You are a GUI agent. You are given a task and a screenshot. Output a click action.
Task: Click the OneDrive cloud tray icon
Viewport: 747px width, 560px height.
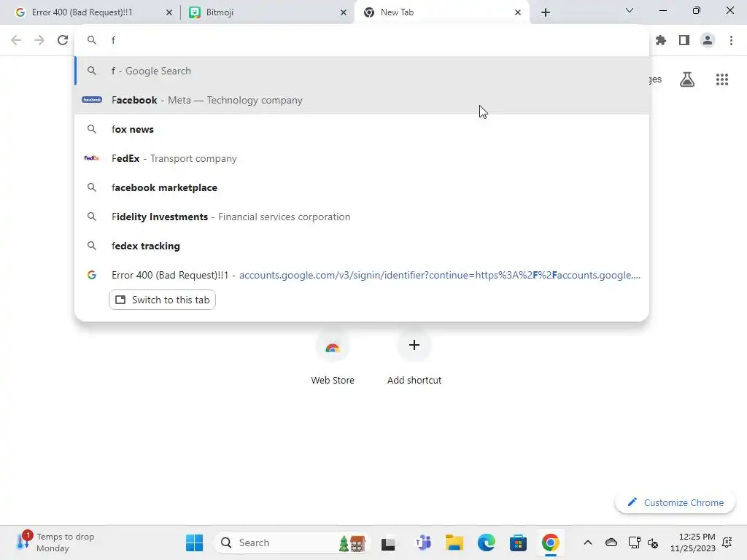611,542
